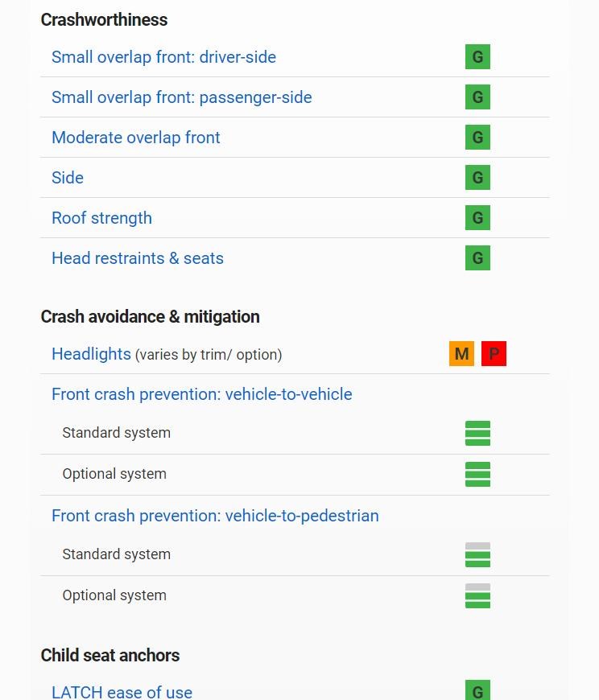Click the green G icon next to Side
This screenshot has height=700, width=599.
tap(477, 177)
